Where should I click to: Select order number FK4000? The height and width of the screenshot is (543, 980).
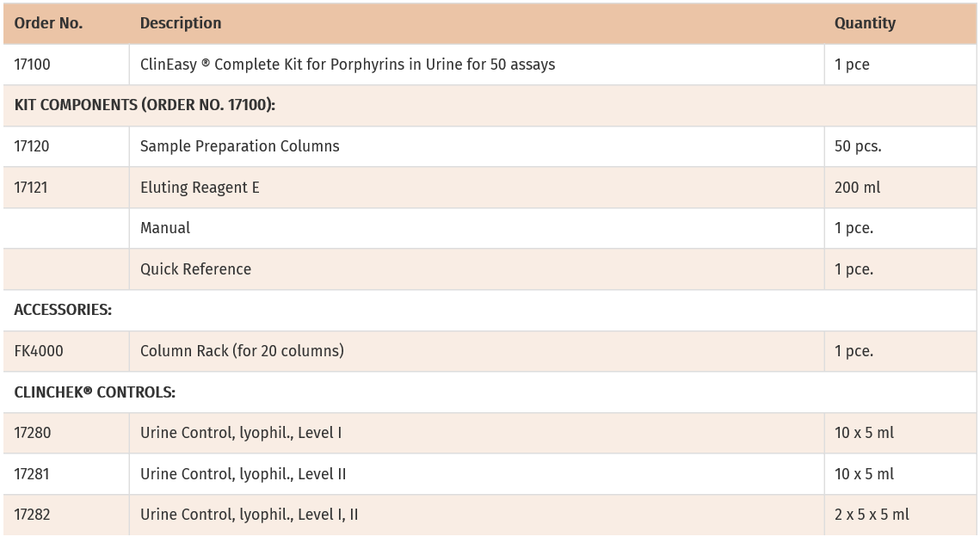39,351
